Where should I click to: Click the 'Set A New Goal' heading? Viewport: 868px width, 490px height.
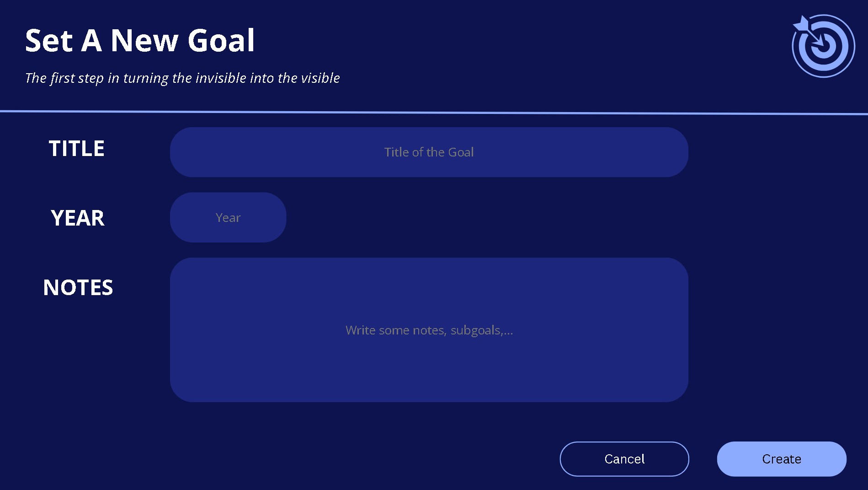[x=140, y=40]
